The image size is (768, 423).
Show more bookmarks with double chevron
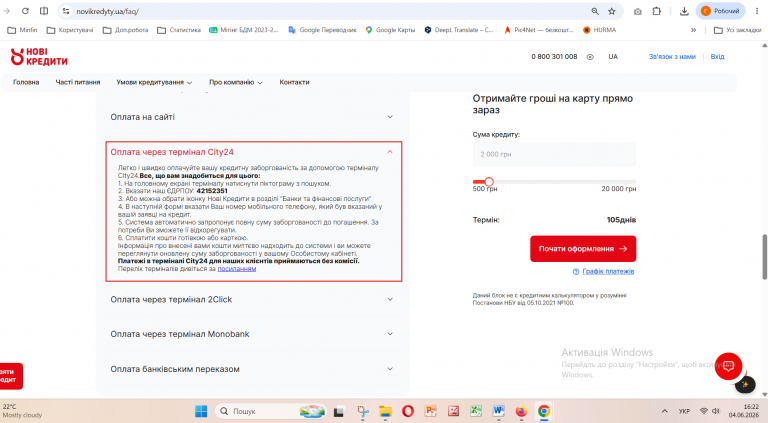(x=694, y=30)
